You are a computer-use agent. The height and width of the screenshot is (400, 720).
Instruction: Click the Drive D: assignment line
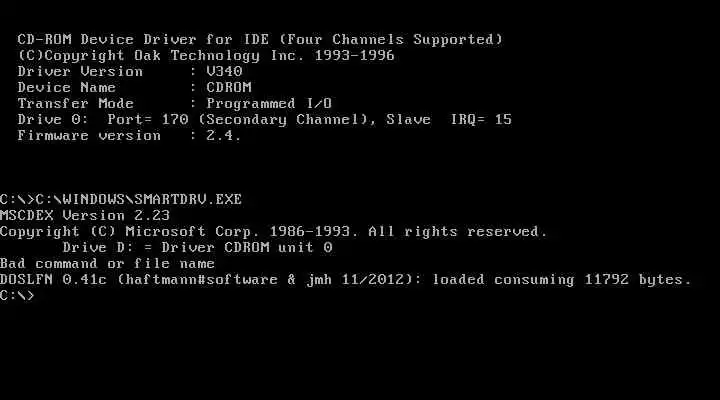pyautogui.click(x=197, y=248)
